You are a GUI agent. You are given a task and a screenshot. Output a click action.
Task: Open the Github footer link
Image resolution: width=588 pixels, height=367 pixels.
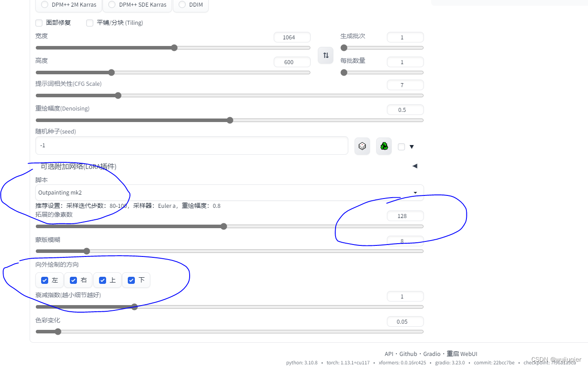(x=408, y=354)
